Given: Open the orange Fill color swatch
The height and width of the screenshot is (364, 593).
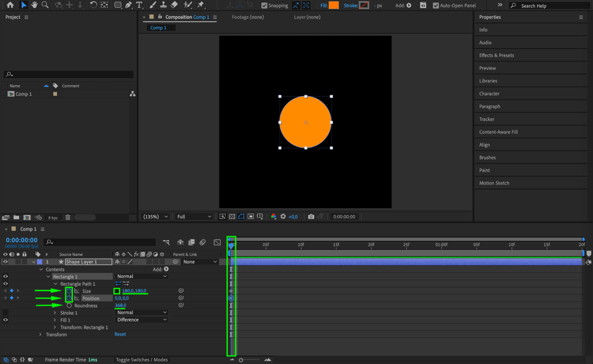Looking at the screenshot, I should (334, 5).
